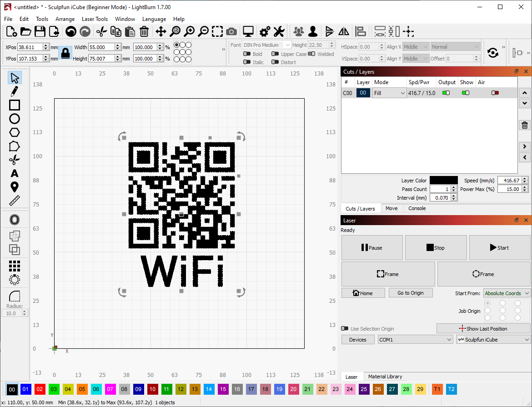Click the Width input field
The width and height of the screenshot is (532, 407).
coord(101,47)
